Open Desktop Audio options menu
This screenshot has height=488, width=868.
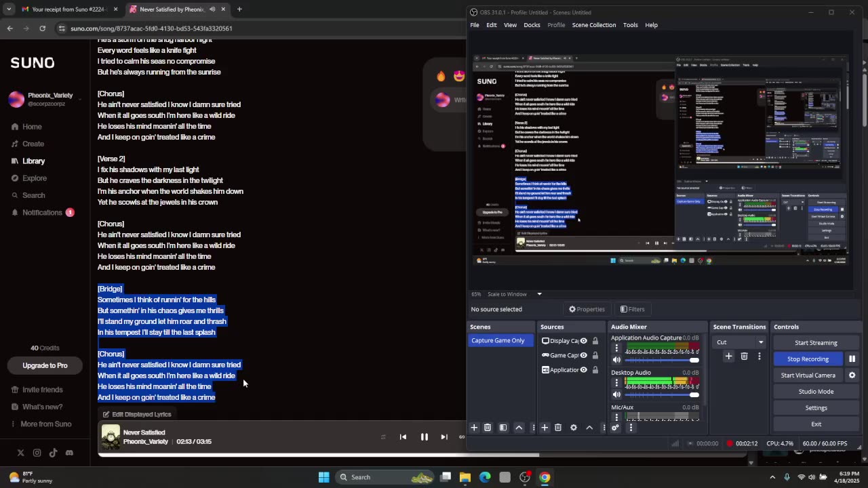pos(616,383)
